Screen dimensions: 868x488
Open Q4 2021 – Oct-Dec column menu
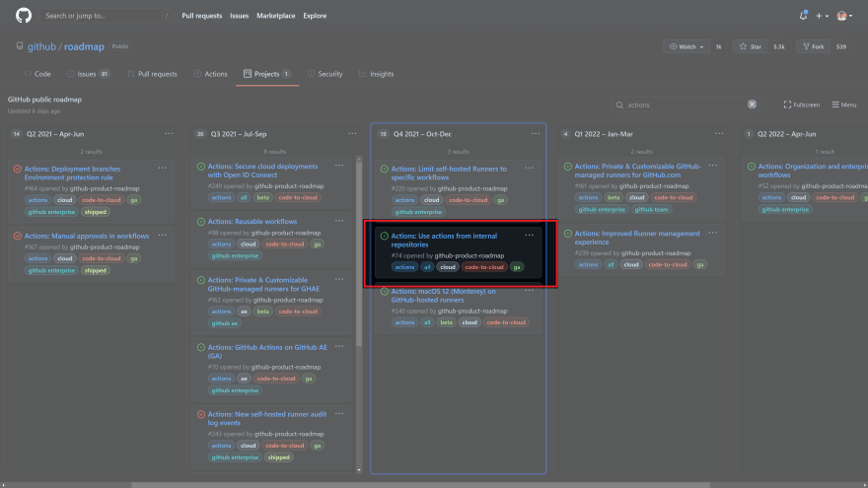coord(536,133)
